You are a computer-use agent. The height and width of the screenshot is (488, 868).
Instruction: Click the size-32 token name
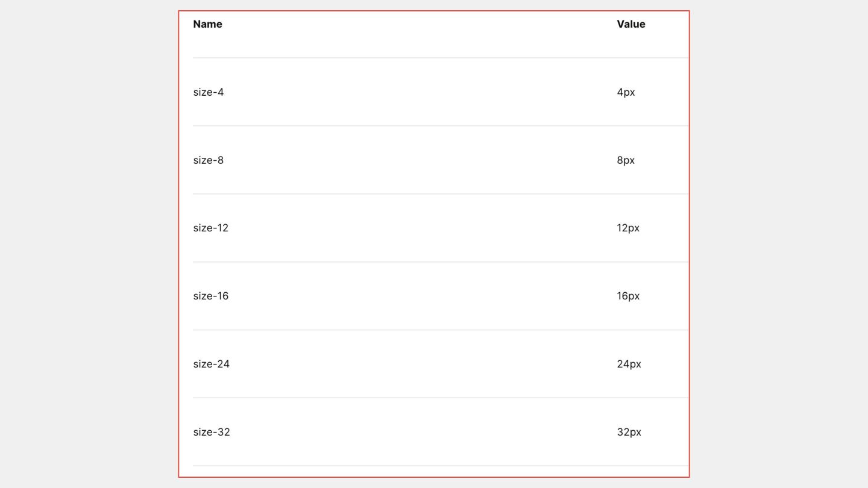click(x=212, y=432)
